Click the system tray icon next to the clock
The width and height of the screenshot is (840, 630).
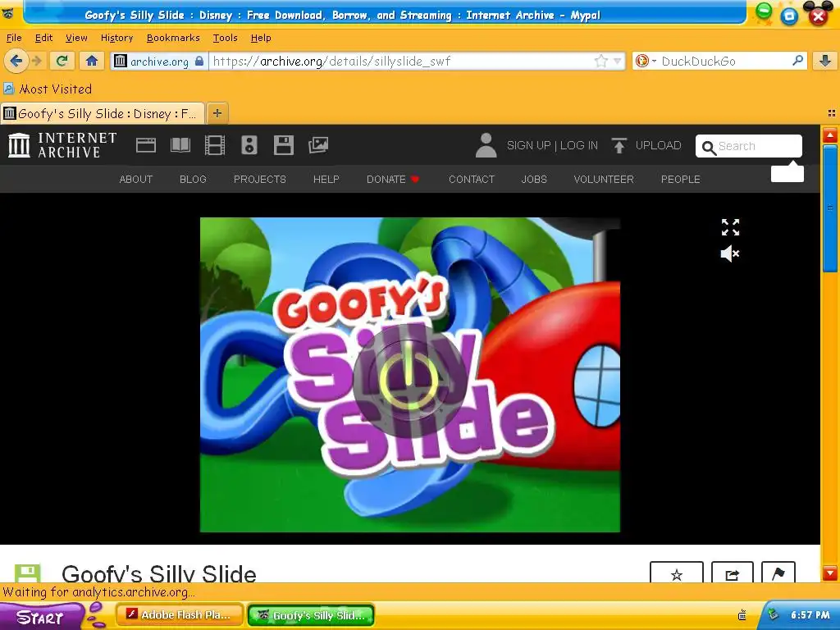pos(773,615)
